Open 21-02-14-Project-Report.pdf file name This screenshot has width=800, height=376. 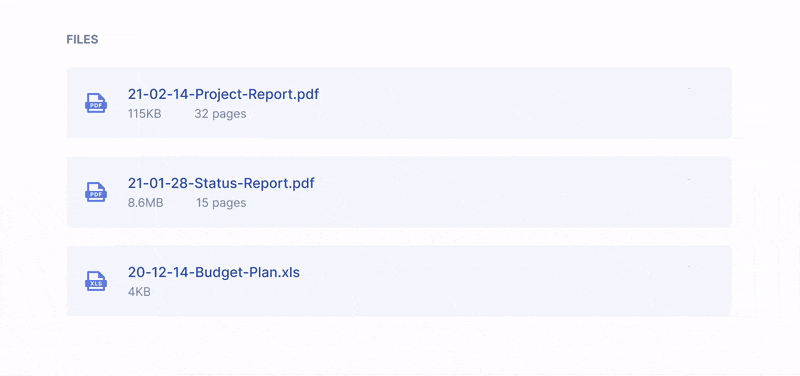coord(223,94)
